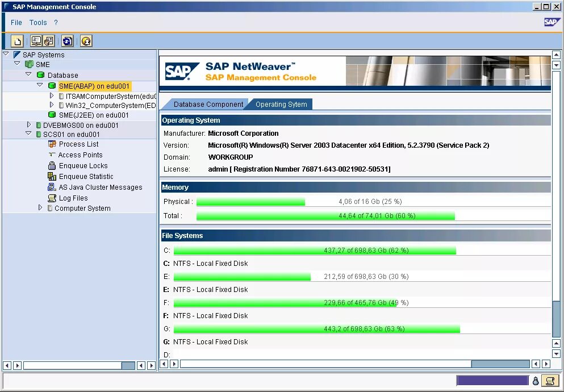
Task: Expand the ITSAMComputerSystem node
Action: pos(52,95)
